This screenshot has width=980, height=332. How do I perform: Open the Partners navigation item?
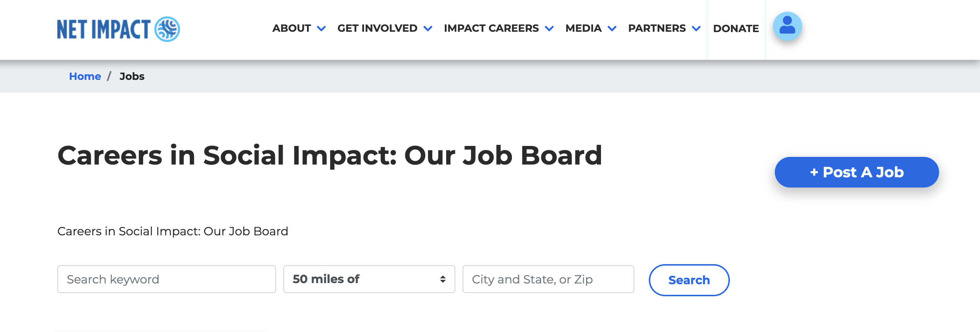click(x=656, y=28)
